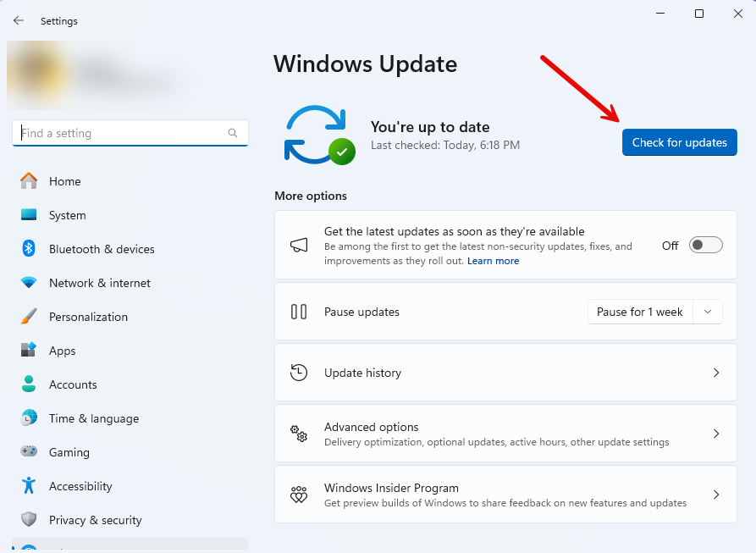Click the Accessibility figure icon
The width and height of the screenshot is (756, 553).
coord(29,485)
